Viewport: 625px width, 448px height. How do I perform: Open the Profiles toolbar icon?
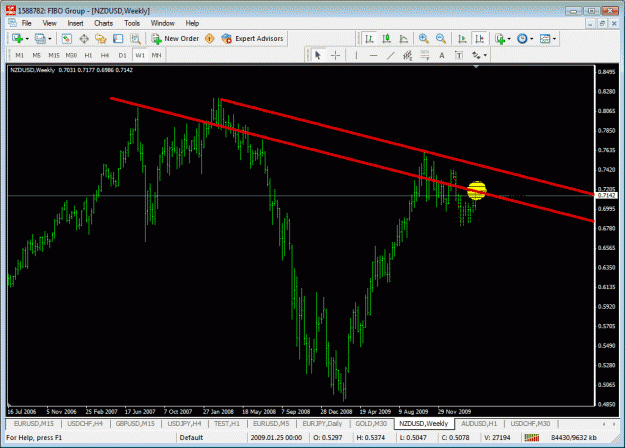tap(40, 39)
